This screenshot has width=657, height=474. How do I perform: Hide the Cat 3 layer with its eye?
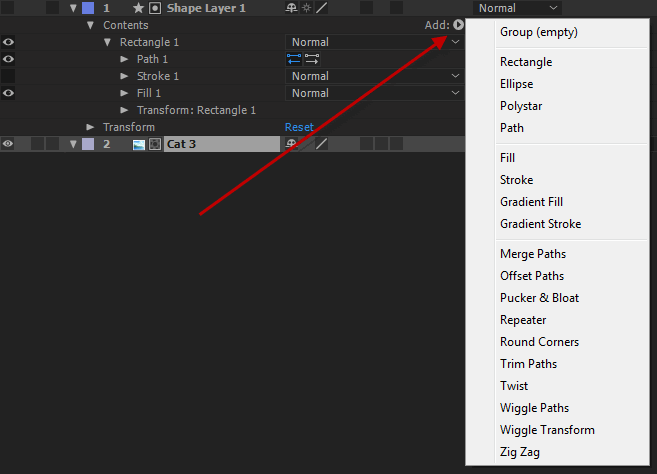coord(8,144)
